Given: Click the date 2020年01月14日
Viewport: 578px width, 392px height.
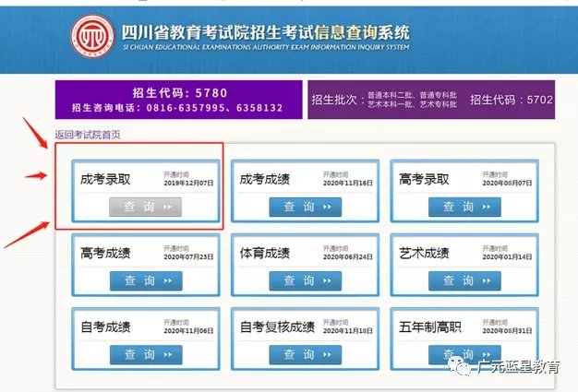Looking at the screenshot, I should [x=507, y=257].
